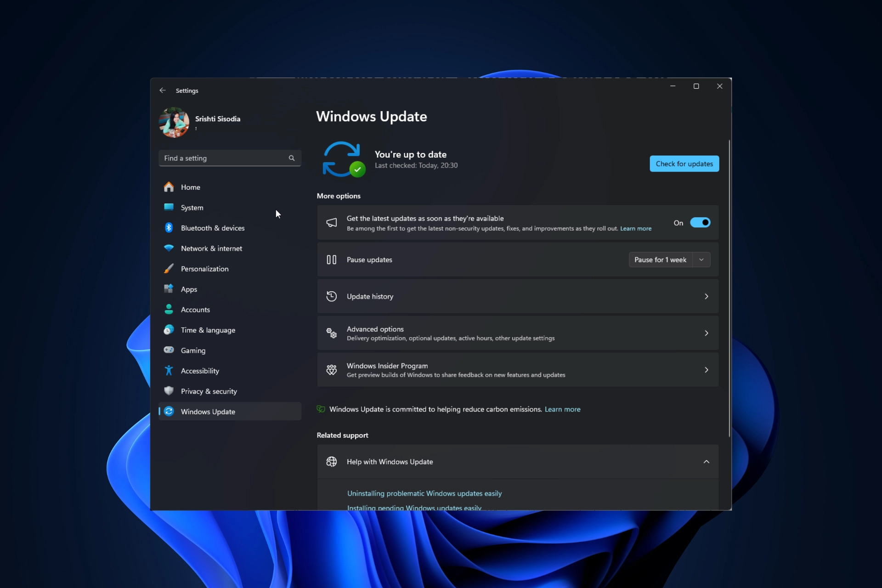
Task: Turn off the get latest updates toggle
Action: [x=700, y=223]
